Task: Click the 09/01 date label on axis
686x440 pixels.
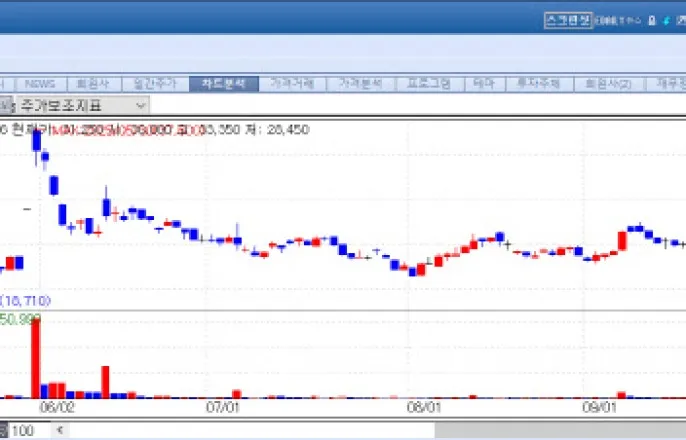Action: coord(599,408)
